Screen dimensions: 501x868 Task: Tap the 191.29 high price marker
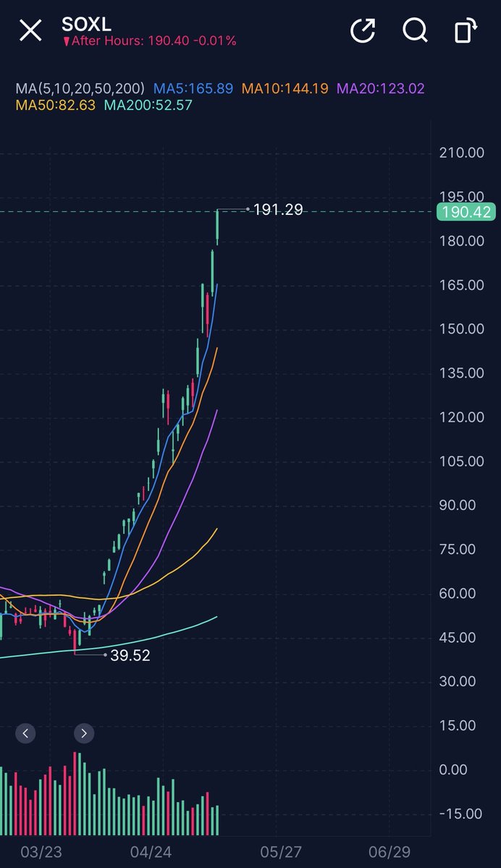pyautogui.click(x=278, y=210)
